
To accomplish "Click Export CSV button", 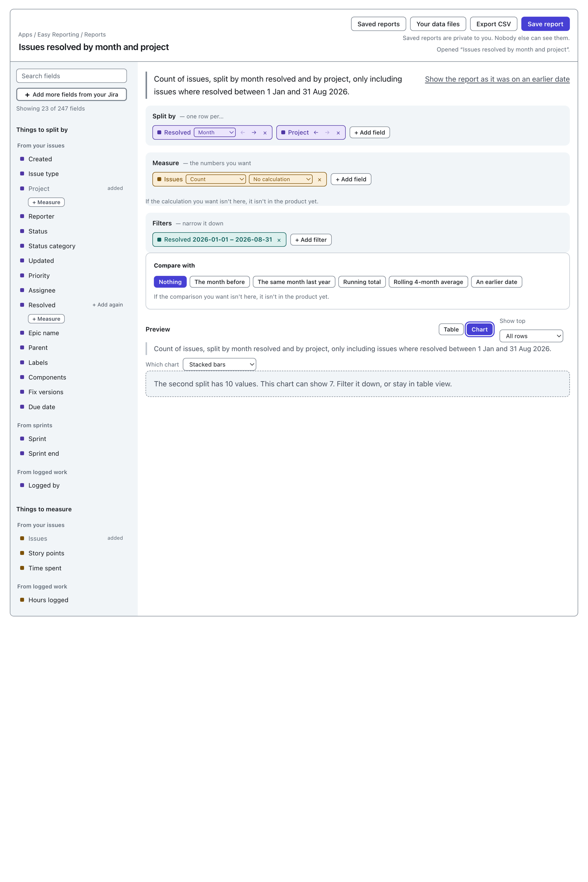I will click(493, 24).
